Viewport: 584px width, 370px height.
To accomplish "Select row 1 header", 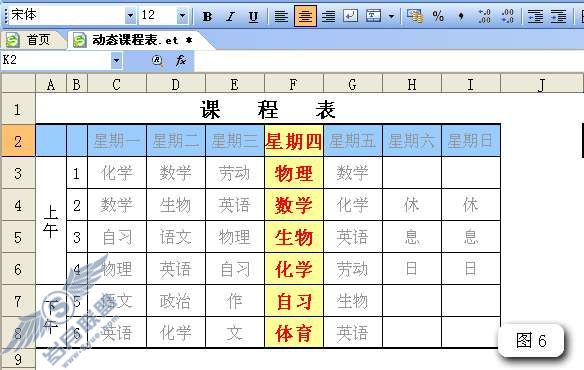I will [18, 109].
